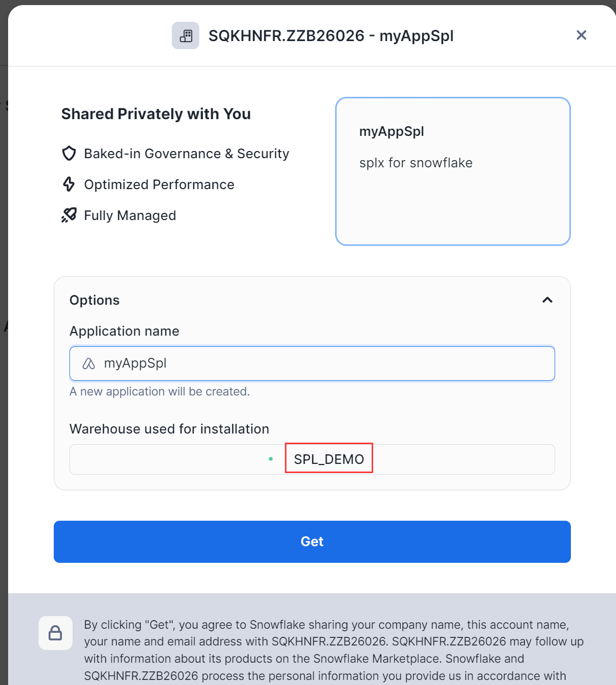Click the myAppSpl description card
The height and width of the screenshot is (685, 616).
pos(453,203)
